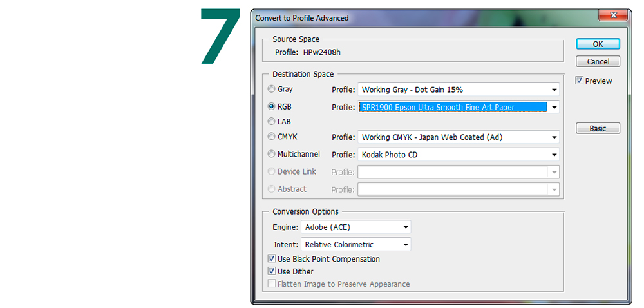The width and height of the screenshot is (644, 308).
Task: Pick CMYK as destination space
Action: (x=272, y=137)
